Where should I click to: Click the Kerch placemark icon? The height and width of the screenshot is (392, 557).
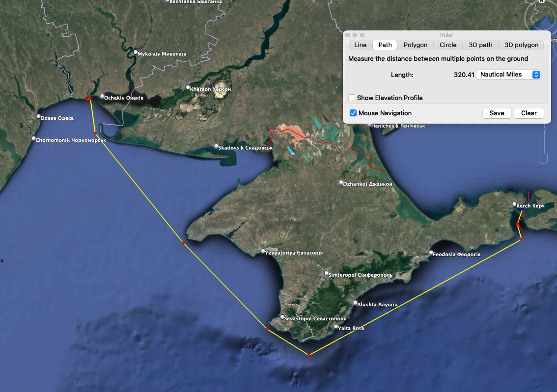click(x=514, y=205)
